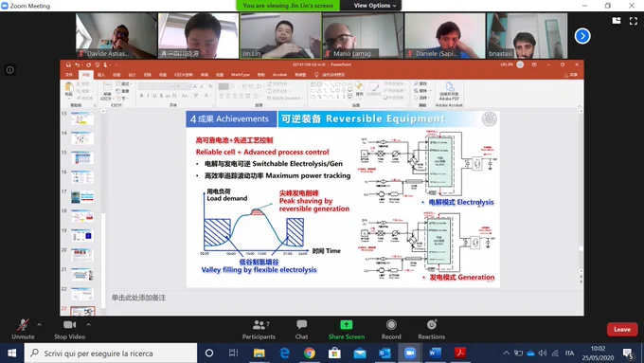The width and height of the screenshot is (644, 363).
Task: Select slide 17 thumbnail
Action: coord(82,196)
